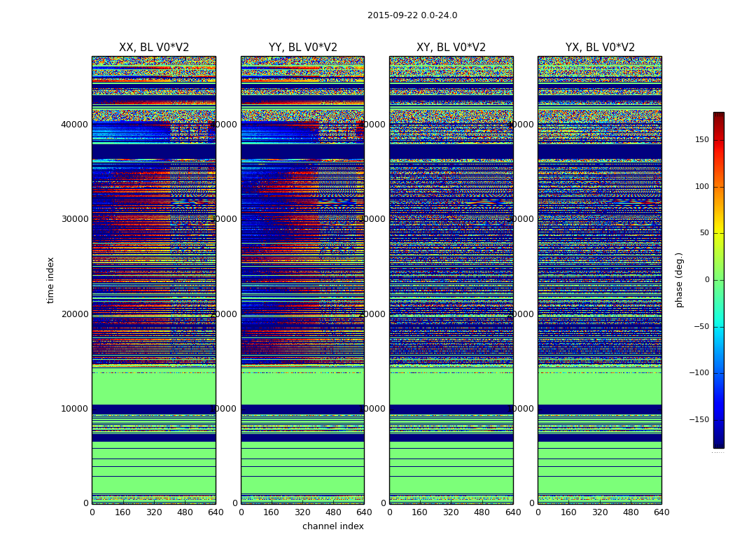
Task: Click the 'time index' y-axis label
Action: [50, 280]
